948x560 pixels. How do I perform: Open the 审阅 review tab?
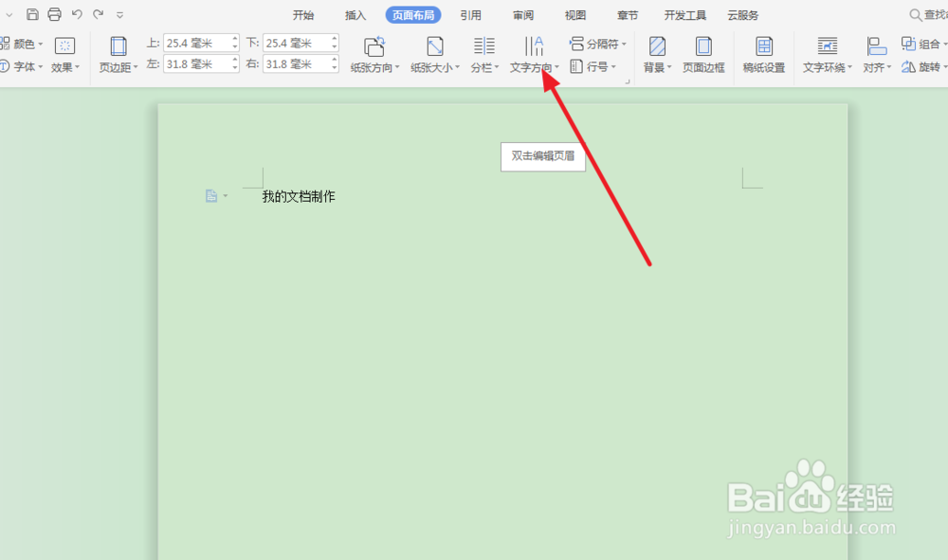pos(523,15)
